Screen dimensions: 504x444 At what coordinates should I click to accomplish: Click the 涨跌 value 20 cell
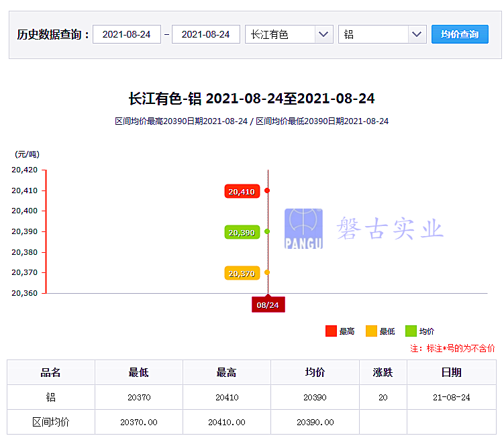383,397
